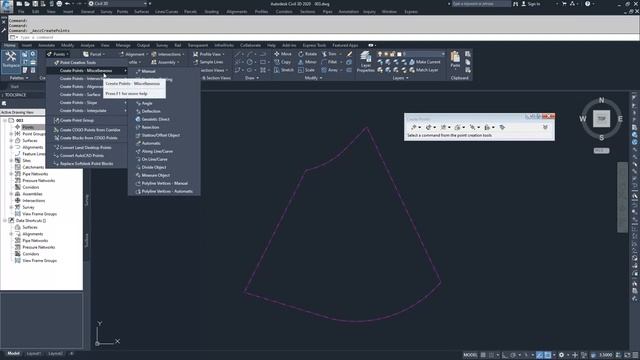The height and width of the screenshot is (360, 640).
Task: Open Create Points - Miscellaneous submenu
Action: 87,71
